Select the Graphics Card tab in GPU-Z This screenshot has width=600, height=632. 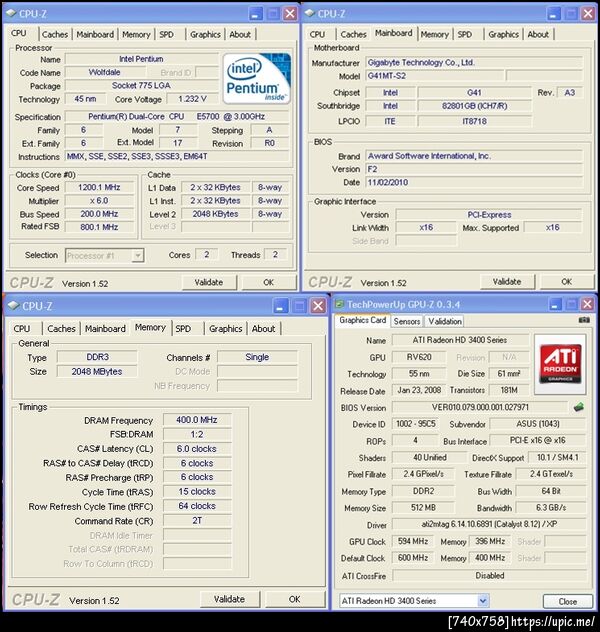pos(363,320)
